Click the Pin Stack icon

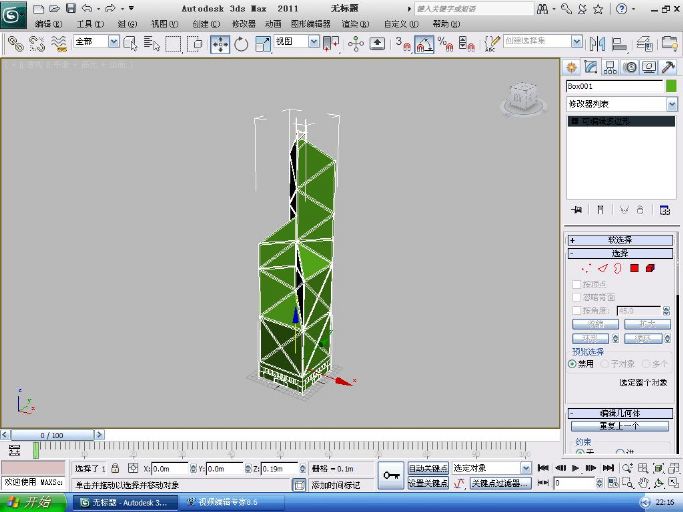point(577,210)
